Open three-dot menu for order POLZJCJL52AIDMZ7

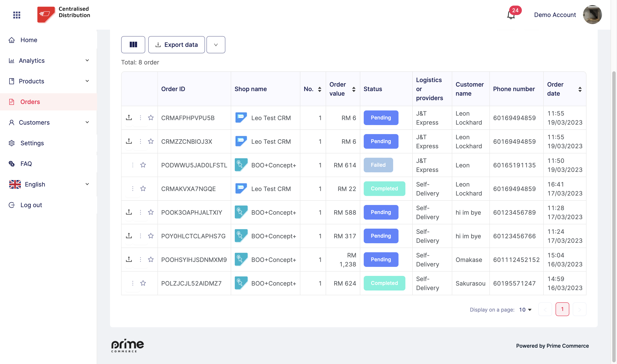pyautogui.click(x=133, y=283)
